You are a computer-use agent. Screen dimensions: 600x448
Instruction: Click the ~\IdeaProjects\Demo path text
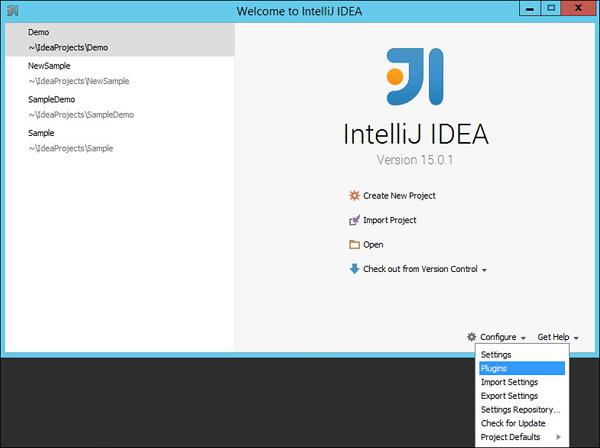pyautogui.click(x=68, y=47)
